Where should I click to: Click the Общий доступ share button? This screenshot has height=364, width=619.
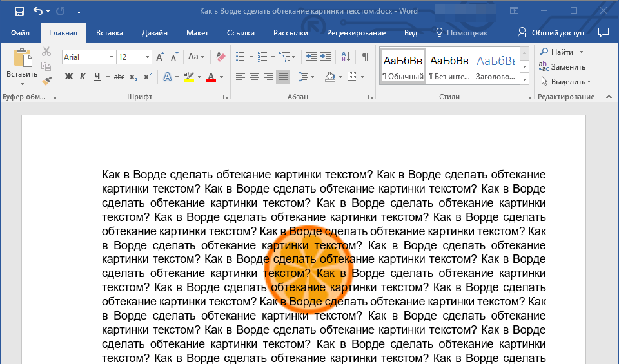[552, 33]
